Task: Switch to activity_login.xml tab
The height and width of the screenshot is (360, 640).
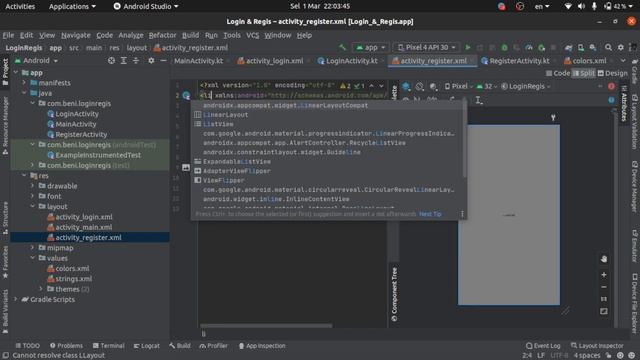Action: [270, 61]
